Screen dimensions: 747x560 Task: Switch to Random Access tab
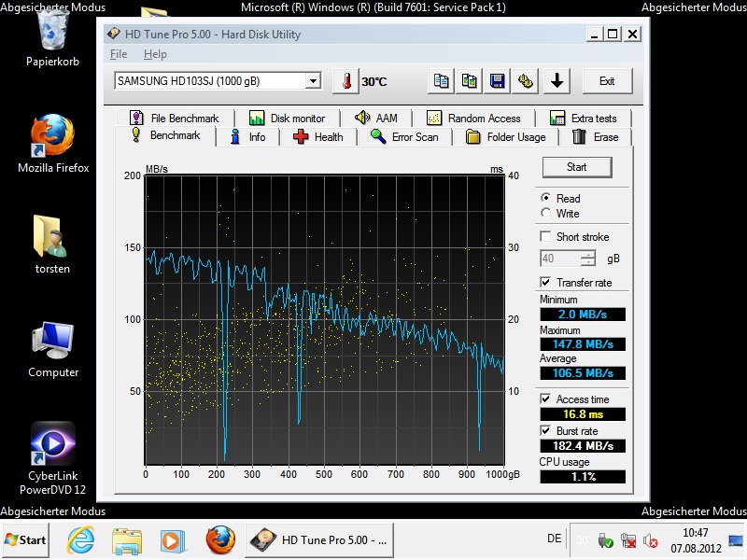click(x=474, y=119)
